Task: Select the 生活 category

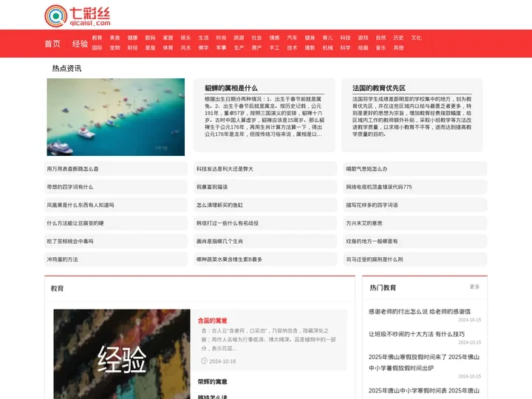Action: click(x=204, y=38)
